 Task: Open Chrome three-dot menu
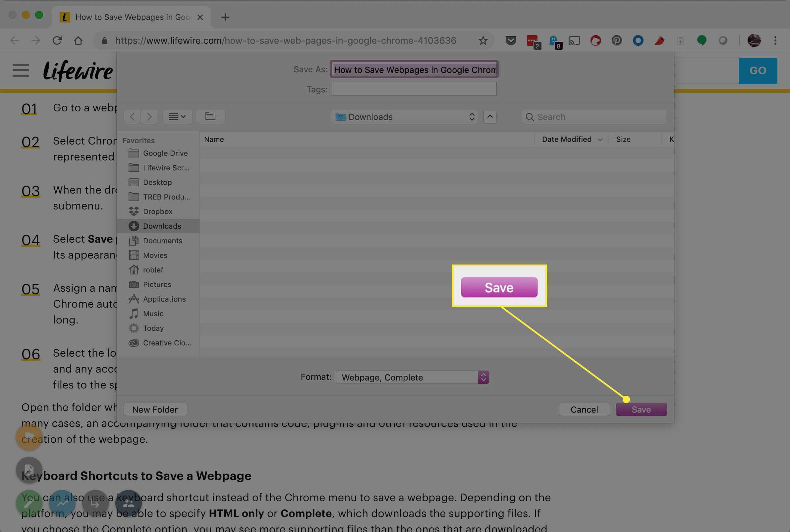pos(775,41)
